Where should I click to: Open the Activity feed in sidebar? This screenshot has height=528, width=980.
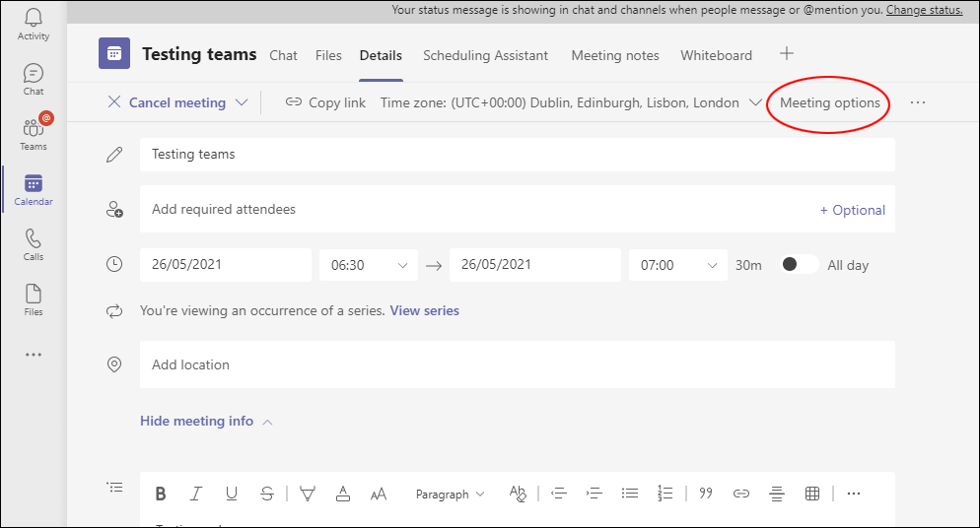coord(34,25)
